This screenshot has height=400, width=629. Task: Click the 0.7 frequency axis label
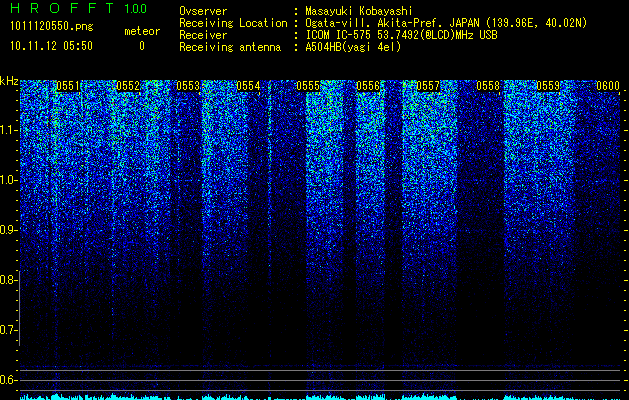click(8, 330)
